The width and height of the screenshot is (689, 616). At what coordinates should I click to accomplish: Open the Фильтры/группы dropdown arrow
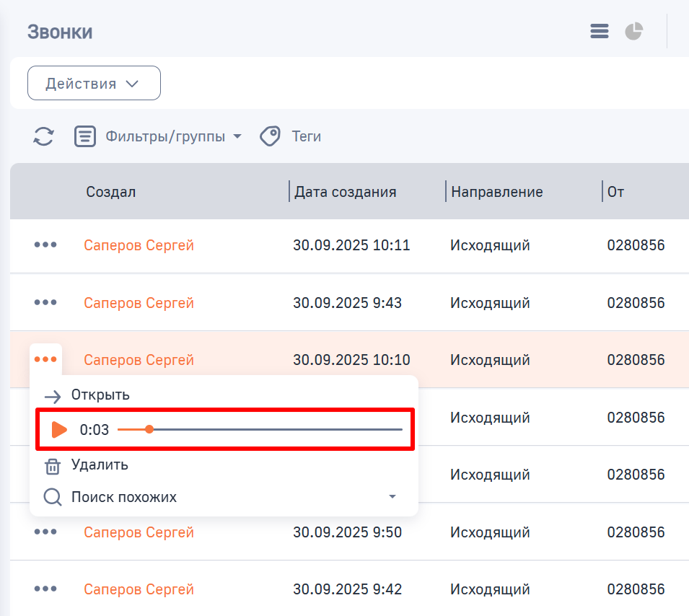[238, 136]
